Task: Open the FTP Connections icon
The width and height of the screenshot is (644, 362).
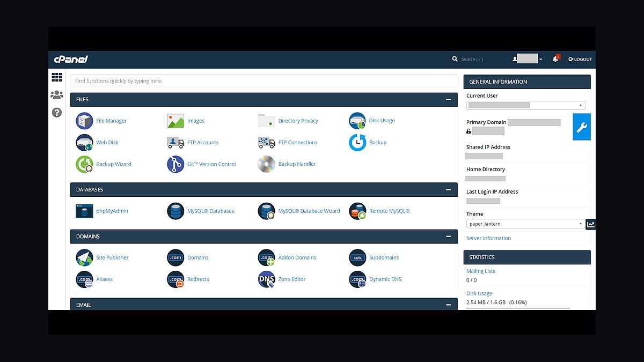Action: click(266, 143)
